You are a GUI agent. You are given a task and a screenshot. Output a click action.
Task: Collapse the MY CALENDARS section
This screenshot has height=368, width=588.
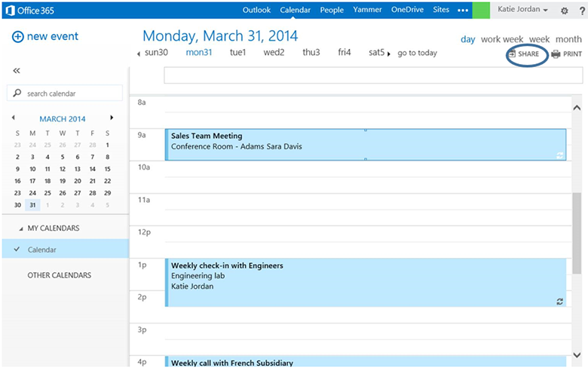click(20, 228)
